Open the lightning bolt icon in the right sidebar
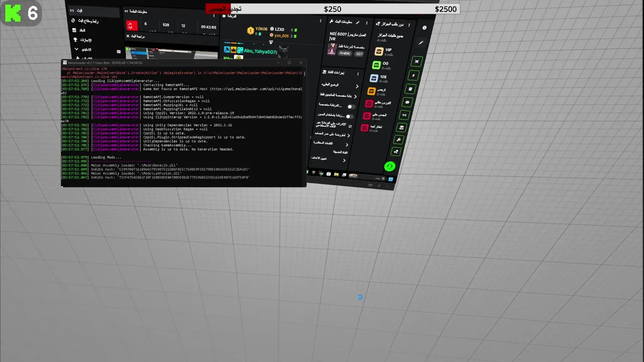The height and width of the screenshot is (362, 644). pyautogui.click(x=413, y=75)
